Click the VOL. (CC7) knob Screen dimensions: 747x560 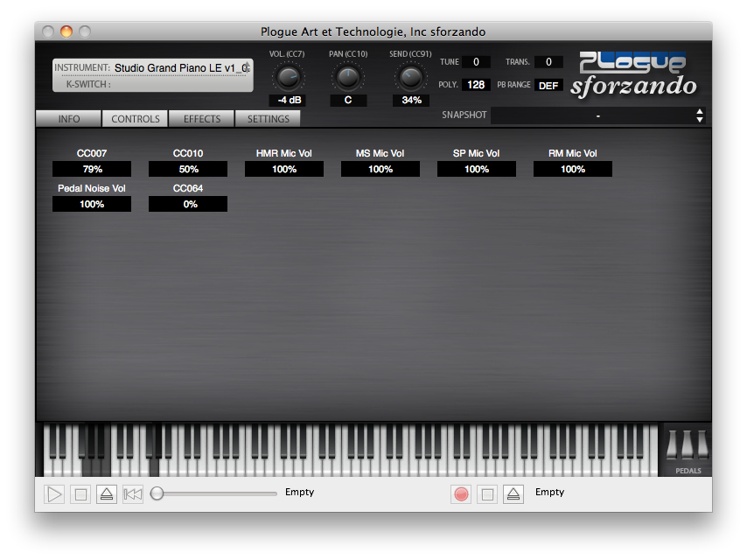coord(288,77)
